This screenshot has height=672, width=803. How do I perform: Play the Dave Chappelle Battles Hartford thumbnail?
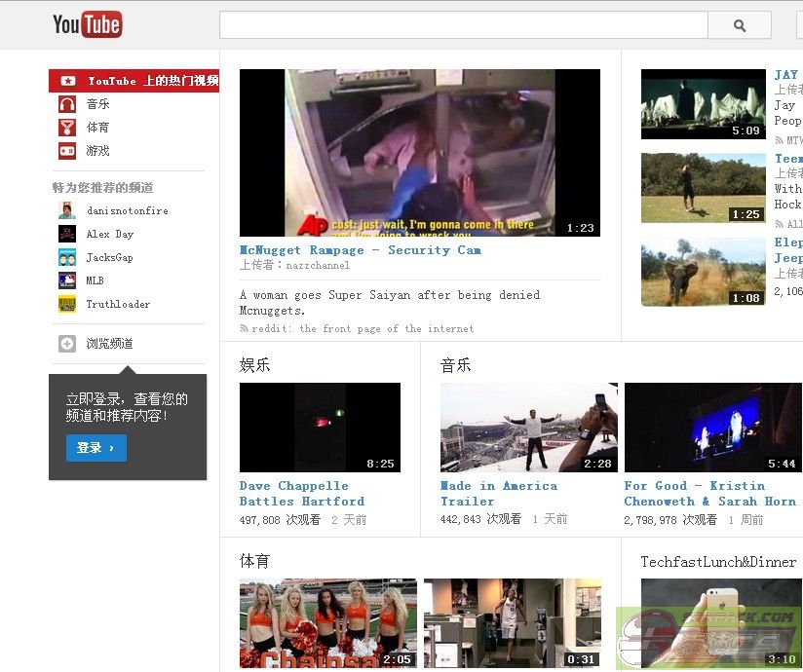320,427
